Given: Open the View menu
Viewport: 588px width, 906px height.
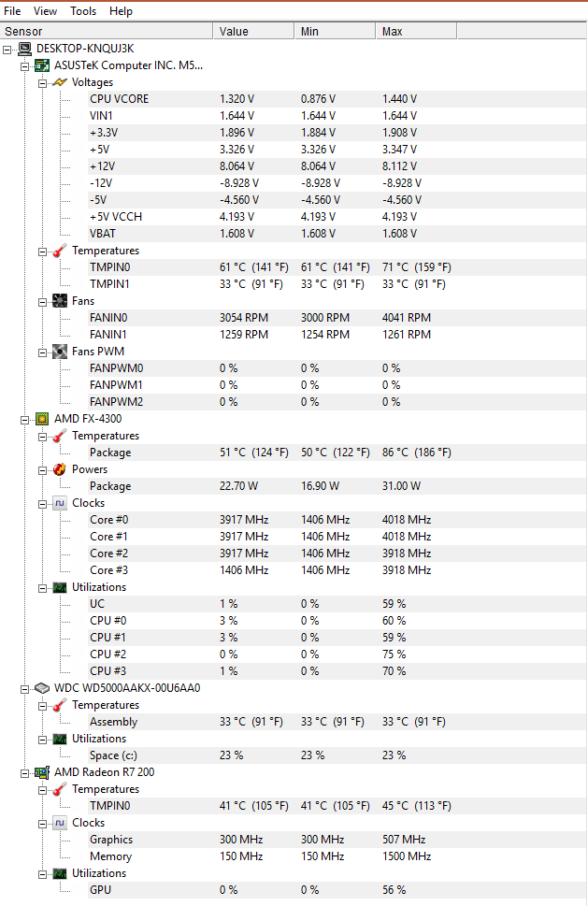Looking at the screenshot, I should 45,11.
